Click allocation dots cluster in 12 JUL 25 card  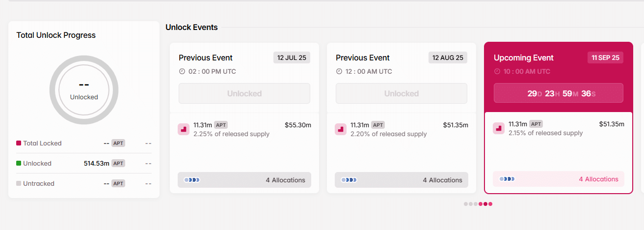(x=192, y=180)
